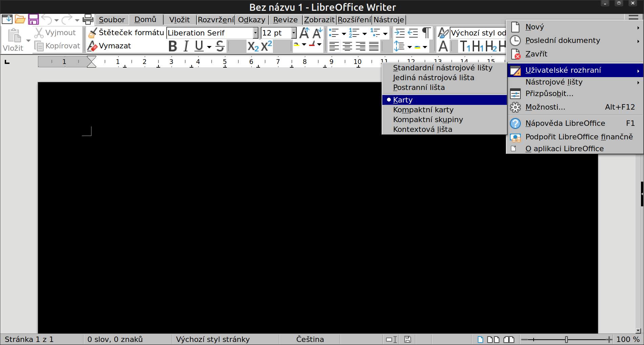Apply subscript X2 formatting
Viewport: 644px width, 345px height.
pos(253,46)
